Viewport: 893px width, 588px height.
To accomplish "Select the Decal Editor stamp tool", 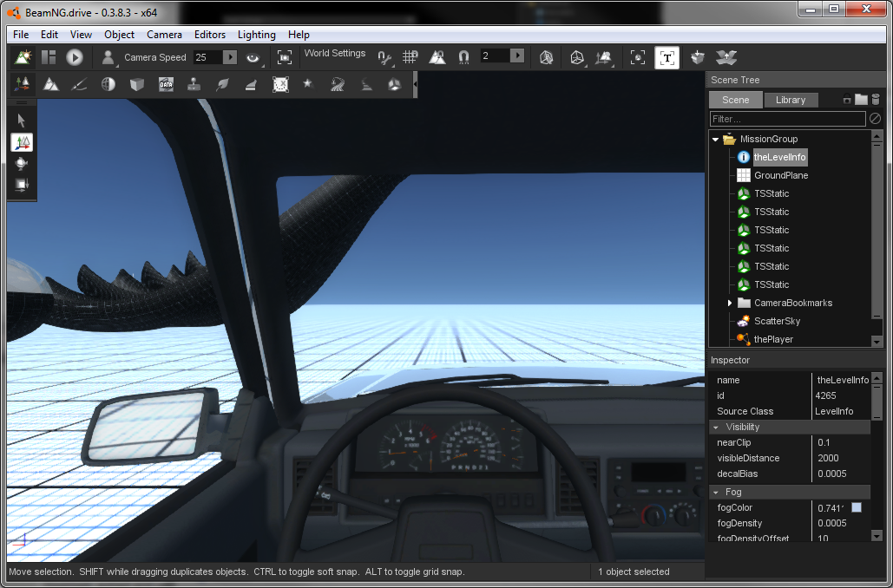I will pyautogui.click(x=194, y=85).
